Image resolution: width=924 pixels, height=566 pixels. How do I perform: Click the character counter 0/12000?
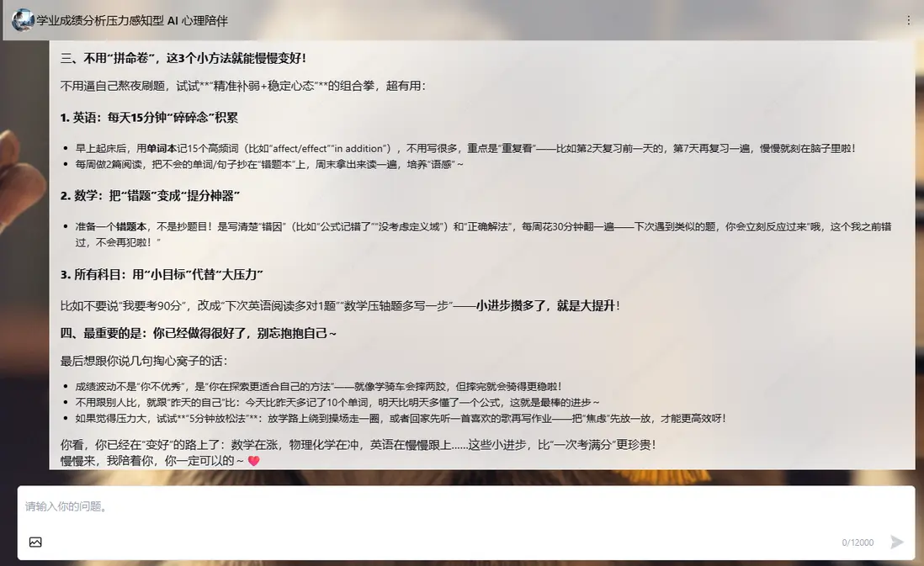coord(857,542)
